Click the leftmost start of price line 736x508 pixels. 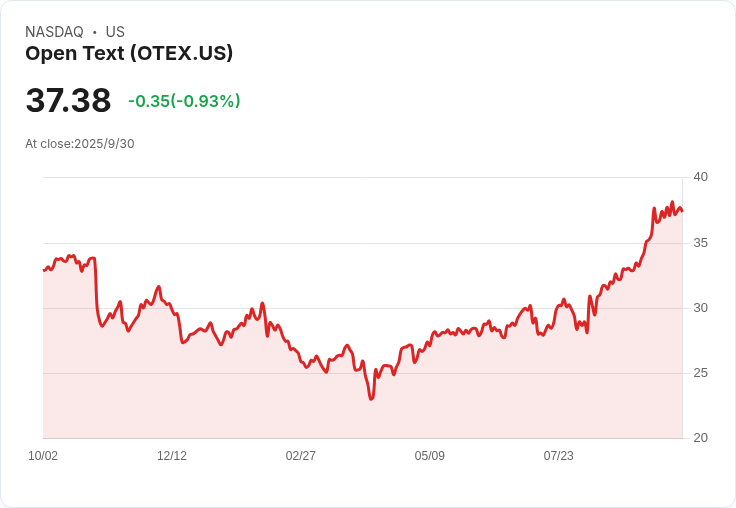pyautogui.click(x=44, y=270)
